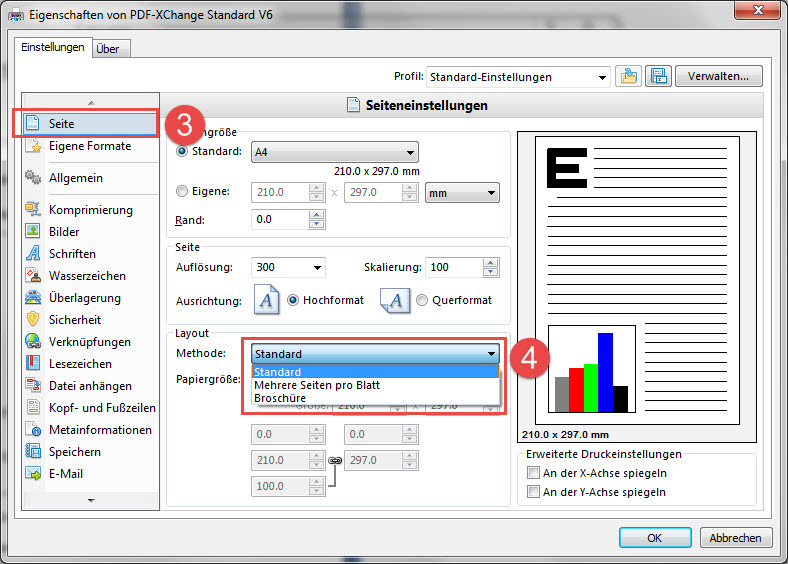The height and width of the screenshot is (564, 788).
Task: Click the Skalierung 100 input field
Action: pyautogui.click(x=454, y=267)
